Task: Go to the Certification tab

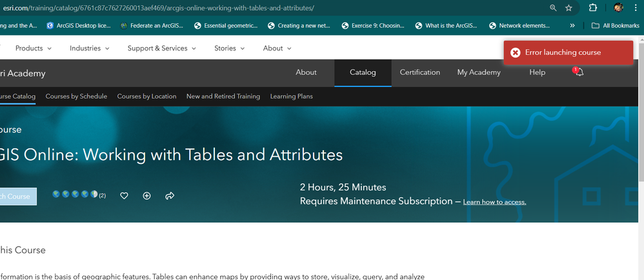Action: tap(419, 72)
